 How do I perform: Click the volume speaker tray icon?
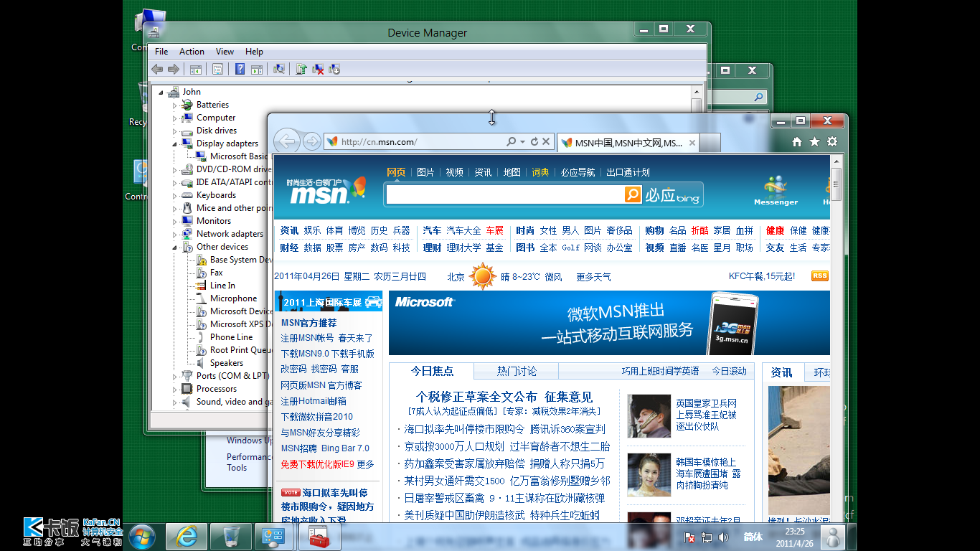(723, 537)
